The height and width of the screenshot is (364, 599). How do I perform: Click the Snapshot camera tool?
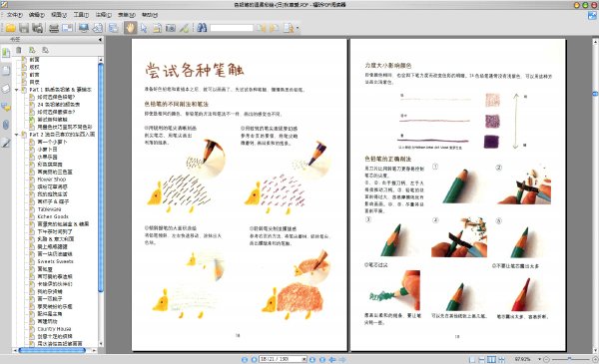[x=171, y=28]
